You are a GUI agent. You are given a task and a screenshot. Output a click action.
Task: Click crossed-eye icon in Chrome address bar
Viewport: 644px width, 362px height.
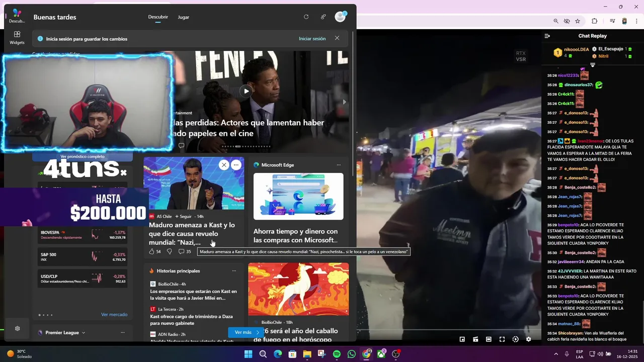coord(567,21)
